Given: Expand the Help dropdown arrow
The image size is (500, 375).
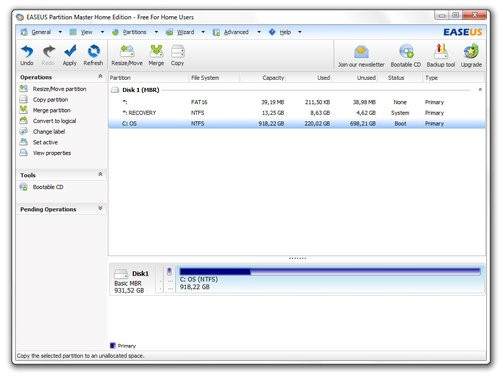Looking at the screenshot, I should (x=300, y=32).
